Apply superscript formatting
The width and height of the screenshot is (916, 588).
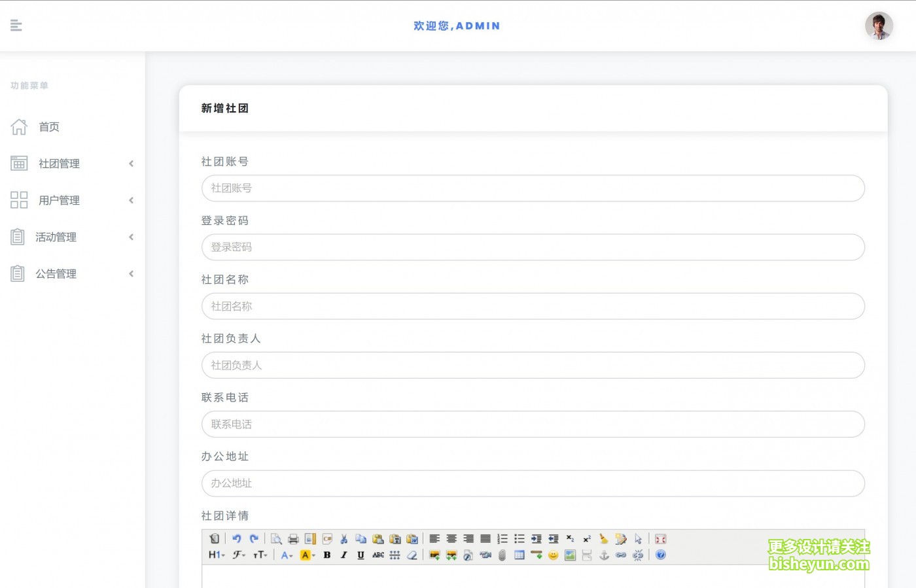(588, 539)
